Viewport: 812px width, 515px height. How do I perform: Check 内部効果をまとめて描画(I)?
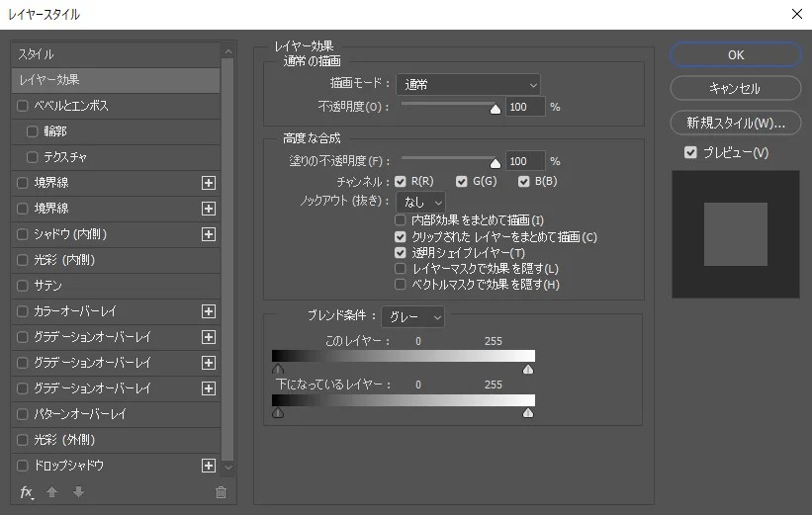[x=401, y=220]
